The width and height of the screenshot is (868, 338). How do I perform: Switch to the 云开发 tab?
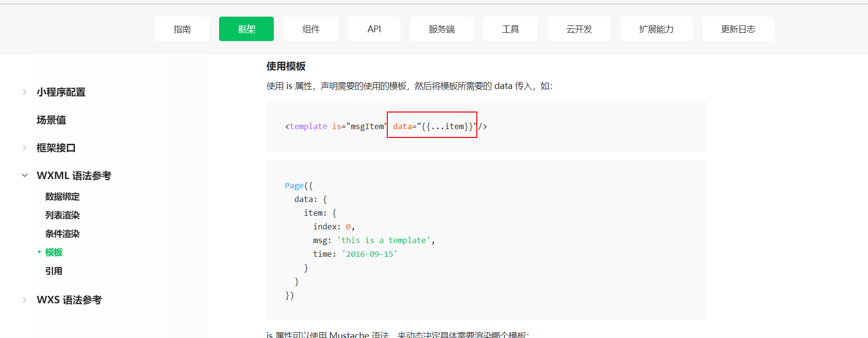[579, 29]
